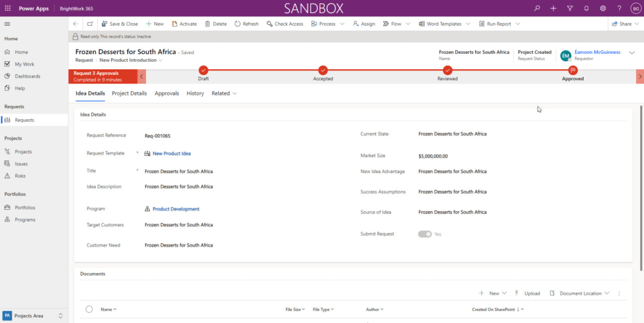Image resolution: width=644 pixels, height=323 pixels.
Task: Click the Refresh command
Action: click(x=246, y=24)
